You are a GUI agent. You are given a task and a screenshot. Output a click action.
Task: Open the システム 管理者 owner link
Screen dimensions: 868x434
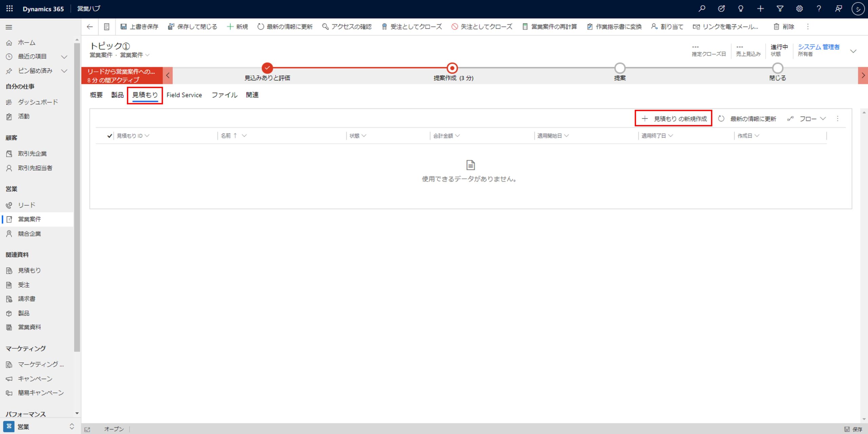(818, 47)
